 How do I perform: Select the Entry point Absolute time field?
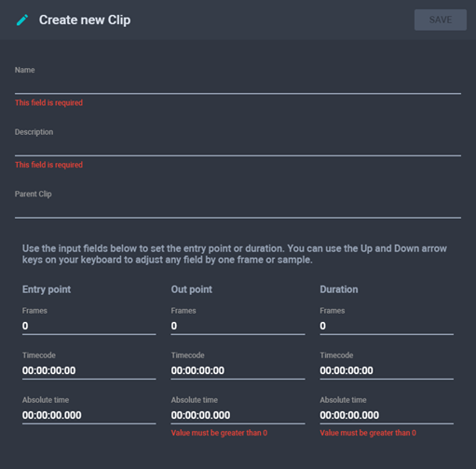88,415
